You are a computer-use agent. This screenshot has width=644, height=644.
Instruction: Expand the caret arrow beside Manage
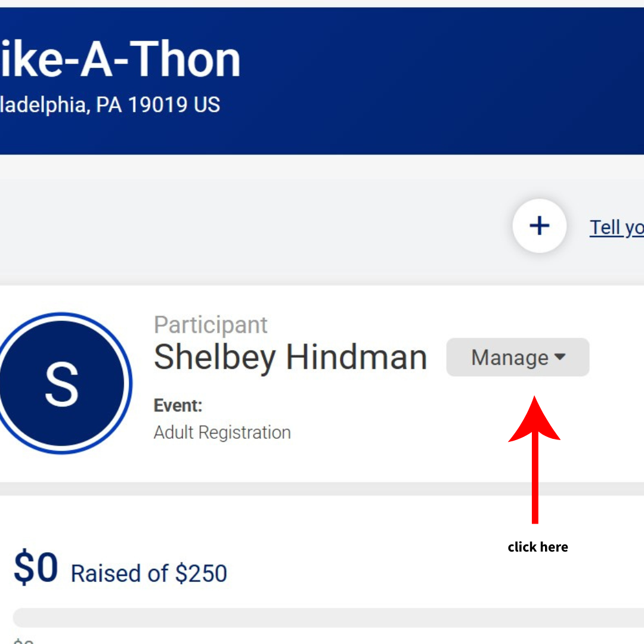click(x=559, y=357)
